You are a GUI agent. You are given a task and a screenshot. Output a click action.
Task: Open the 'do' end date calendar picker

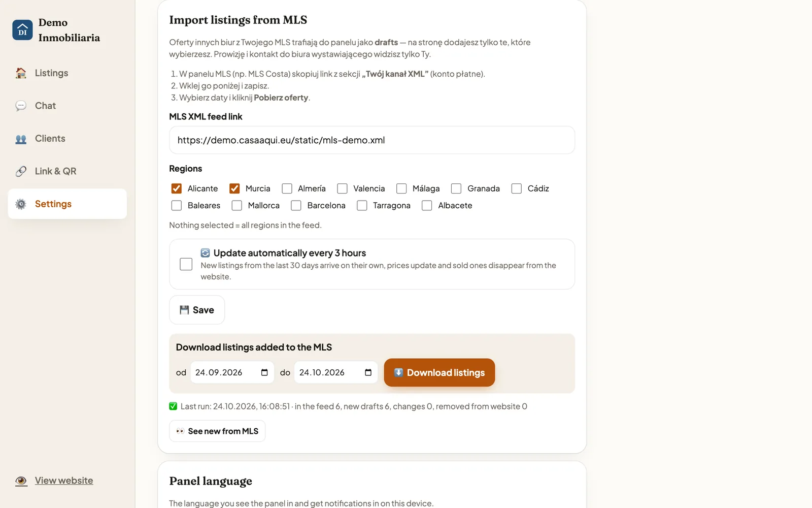368,372
